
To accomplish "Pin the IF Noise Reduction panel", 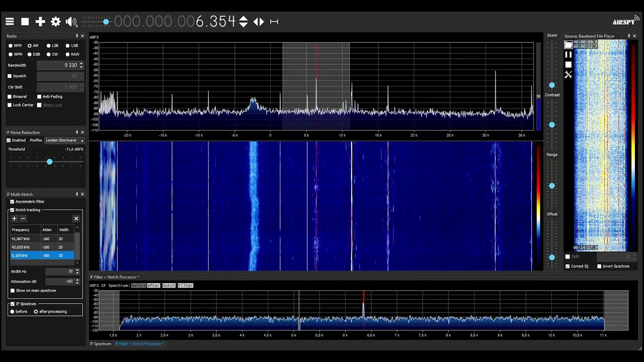I will (x=77, y=132).
